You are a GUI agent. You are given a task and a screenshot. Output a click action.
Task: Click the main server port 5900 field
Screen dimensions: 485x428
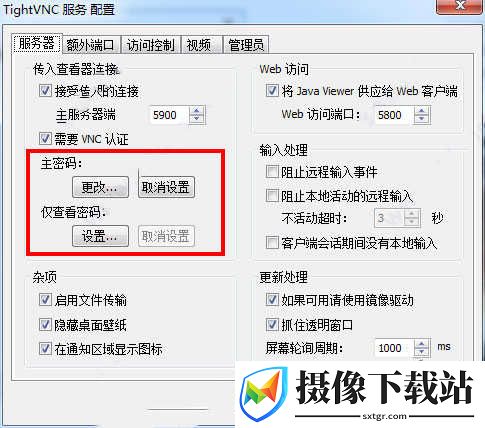(x=170, y=115)
